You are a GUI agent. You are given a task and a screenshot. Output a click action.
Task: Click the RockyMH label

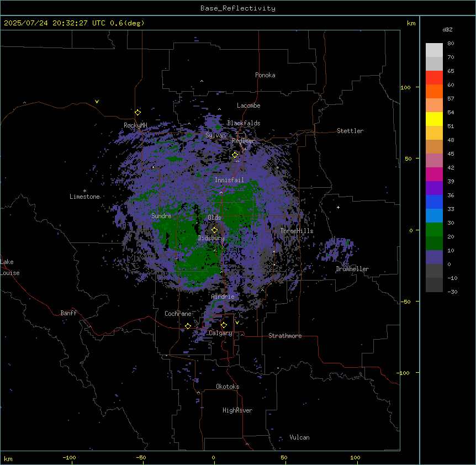(135, 125)
